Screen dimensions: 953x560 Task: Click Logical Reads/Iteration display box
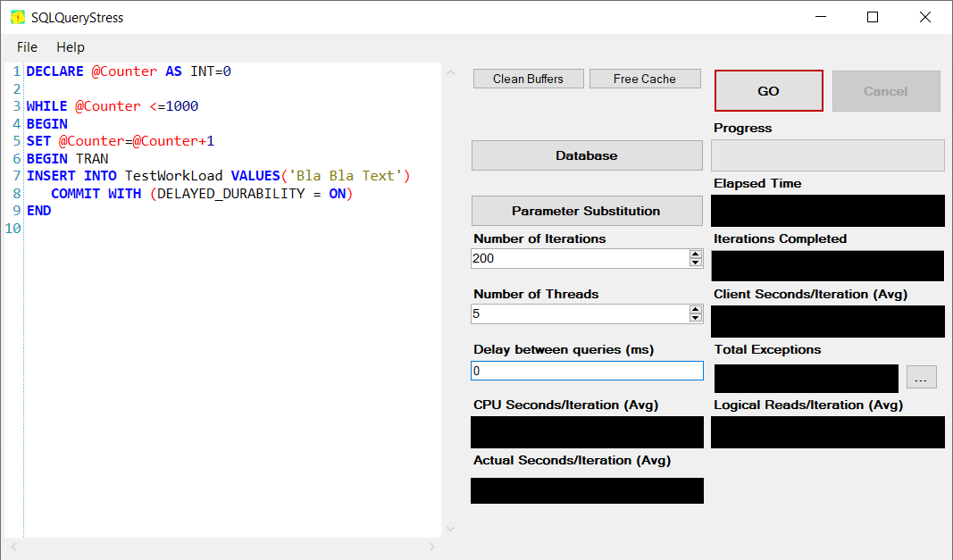point(828,432)
